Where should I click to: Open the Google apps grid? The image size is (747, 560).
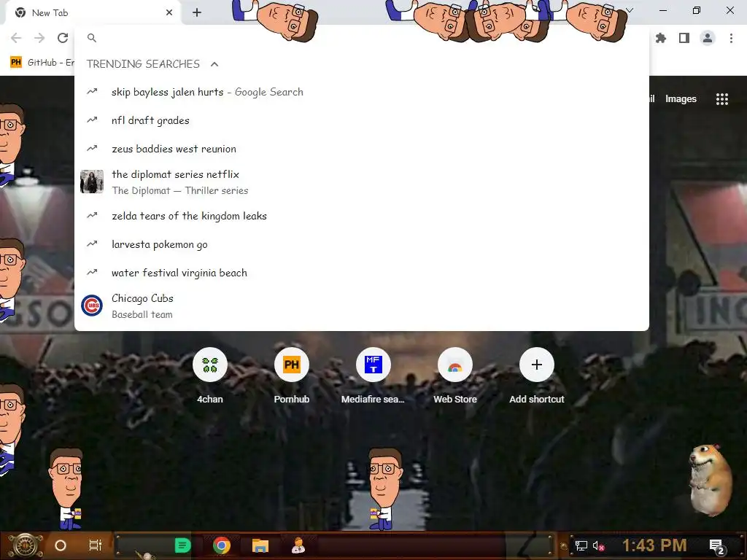[722, 99]
